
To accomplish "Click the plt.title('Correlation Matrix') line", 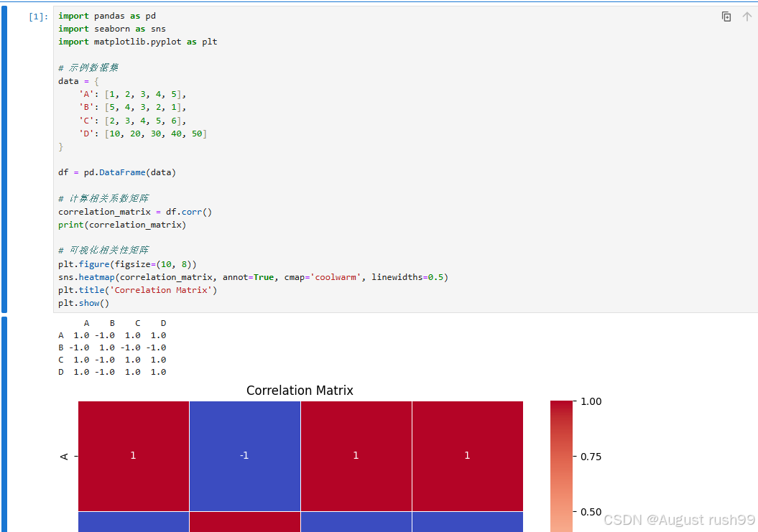I will [x=137, y=290].
